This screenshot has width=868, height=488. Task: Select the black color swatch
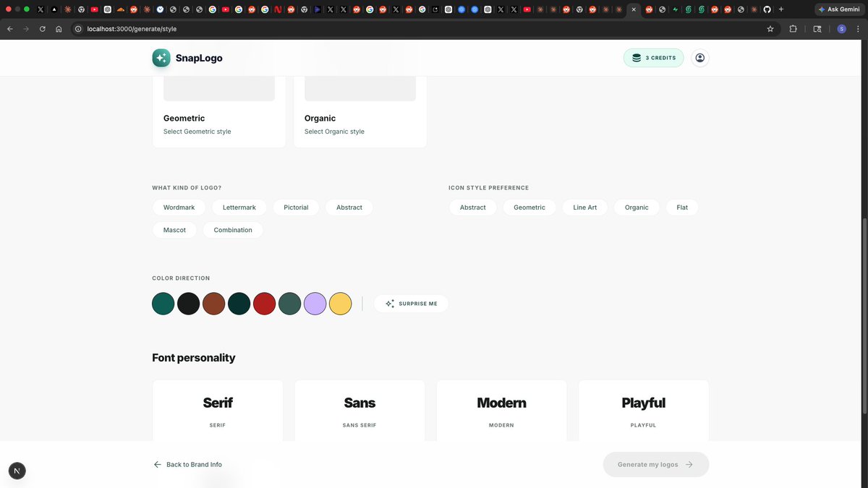189,304
